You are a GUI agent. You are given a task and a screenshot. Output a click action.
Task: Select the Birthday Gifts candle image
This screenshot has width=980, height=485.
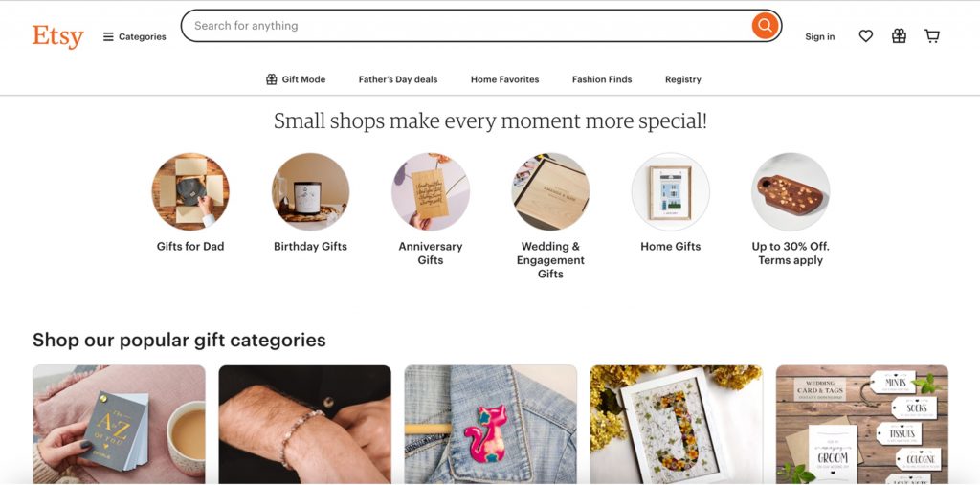click(x=310, y=191)
